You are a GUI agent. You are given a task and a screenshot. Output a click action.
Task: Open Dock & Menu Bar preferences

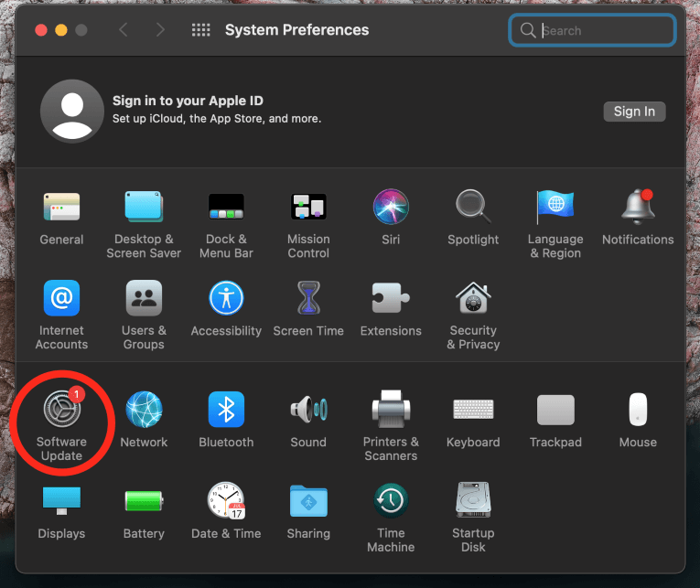pyautogui.click(x=226, y=207)
